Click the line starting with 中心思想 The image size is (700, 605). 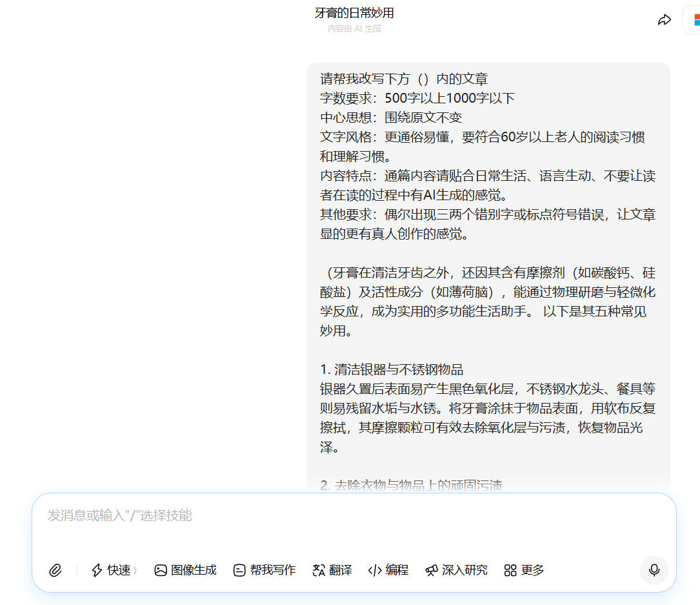pyautogui.click(x=391, y=118)
